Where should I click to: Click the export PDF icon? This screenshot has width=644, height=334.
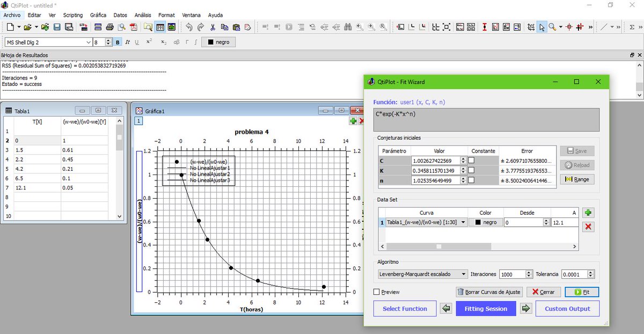pos(133,27)
